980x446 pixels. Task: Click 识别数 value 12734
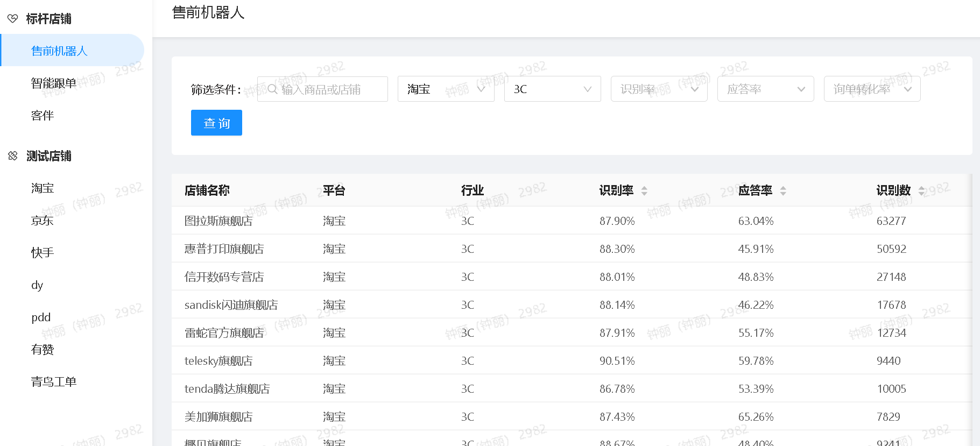[892, 333]
